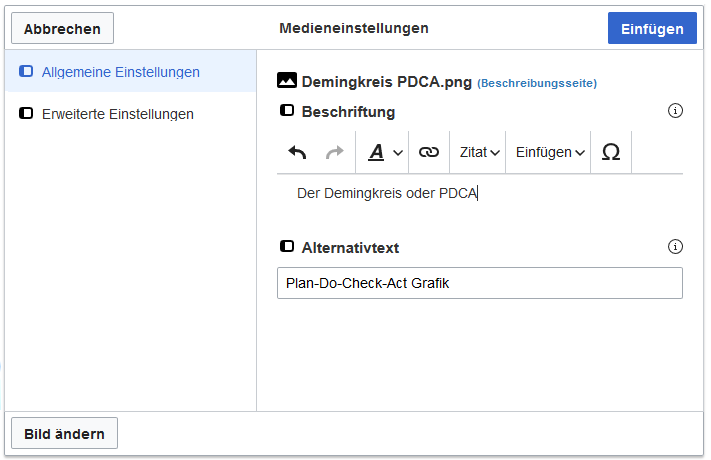Click the icon next to Beschriftung heading
The width and height of the screenshot is (711, 460).
click(x=287, y=110)
